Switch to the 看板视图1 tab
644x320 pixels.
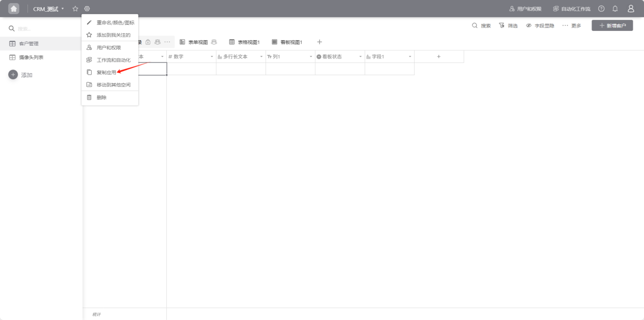pyautogui.click(x=287, y=42)
